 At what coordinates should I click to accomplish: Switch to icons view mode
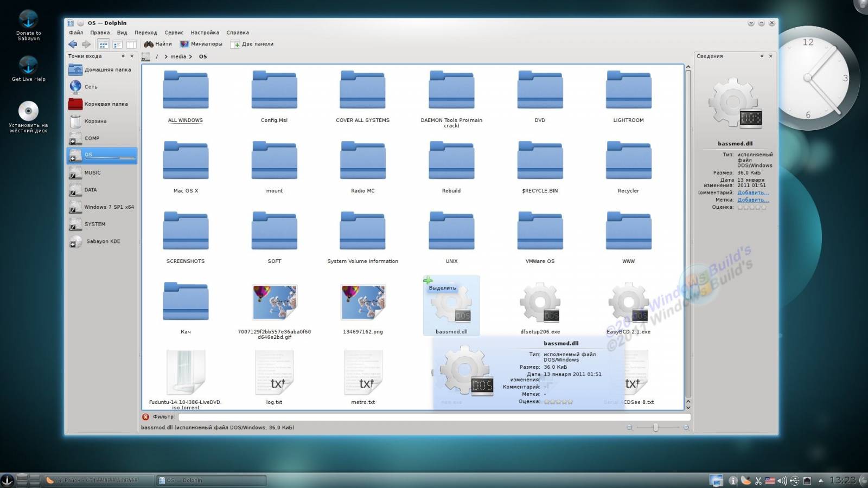pos(103,44)
